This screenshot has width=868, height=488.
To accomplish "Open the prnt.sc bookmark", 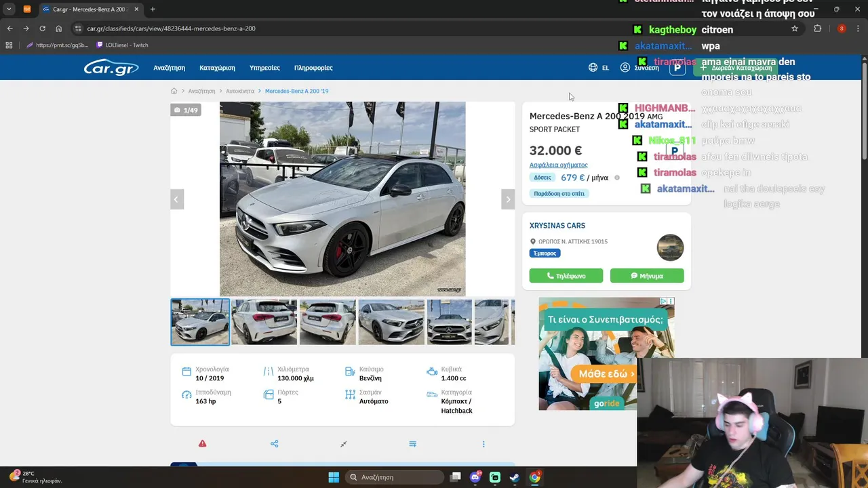I will [x=57, y=45].
